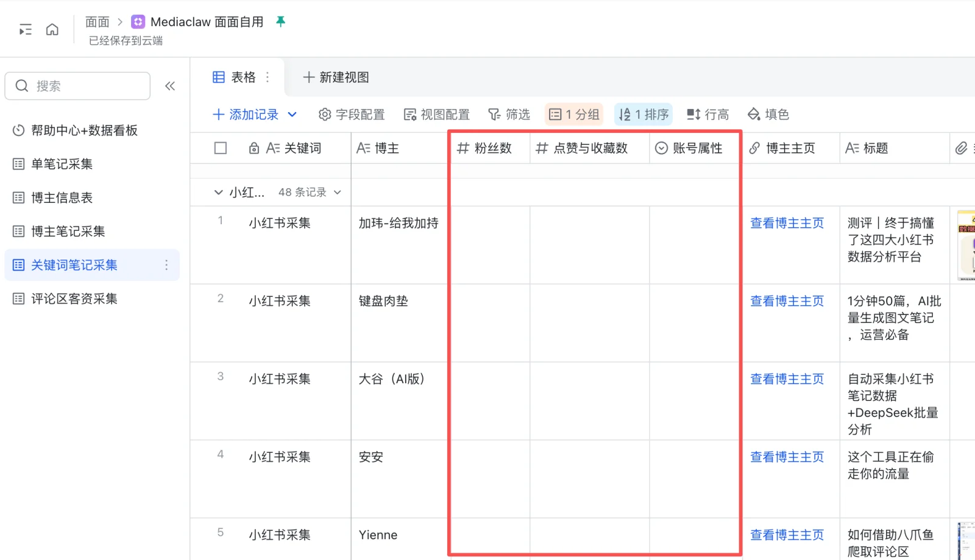975x560 pixels.
Task: Toggle the sidebar outline icon
Action: (x=26, y=29)
